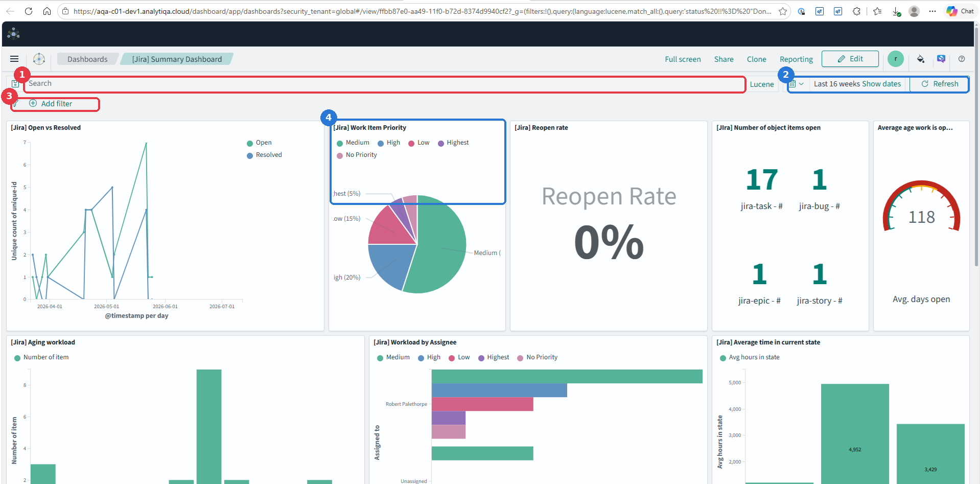980x484 pixels.
Task: Toggle Number of item legend in Aging workload
Action: coord(41,357)
